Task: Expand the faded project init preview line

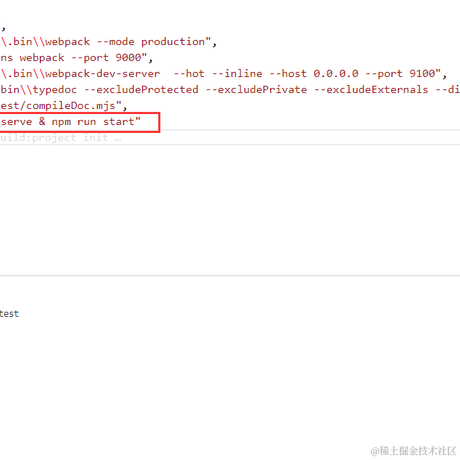Action: [x=230, y=138]
